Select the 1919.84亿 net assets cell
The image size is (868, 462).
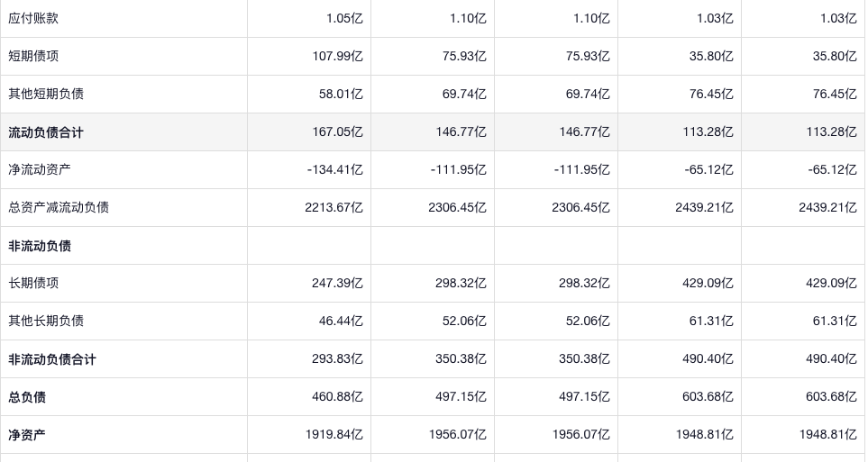click(333, 435)
